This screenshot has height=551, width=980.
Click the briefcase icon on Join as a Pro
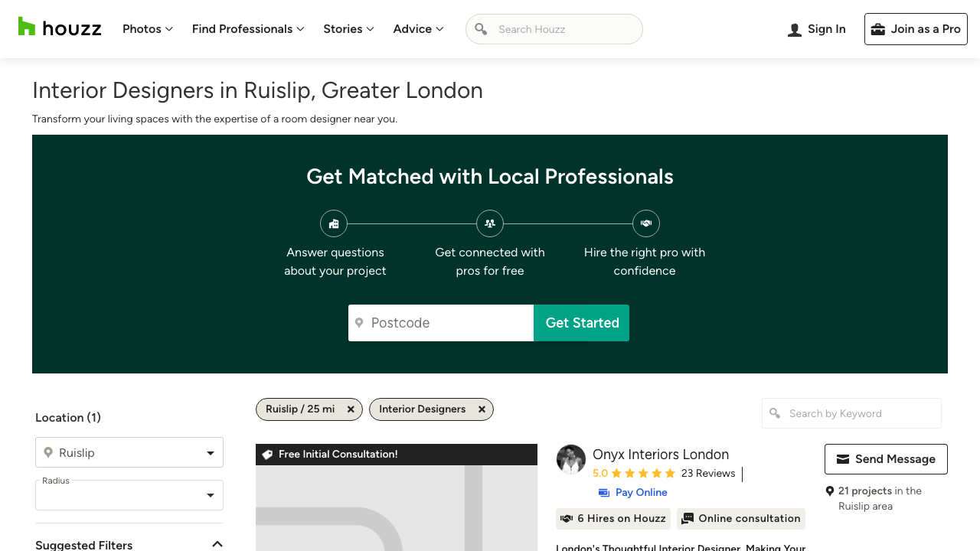point(878,29)
